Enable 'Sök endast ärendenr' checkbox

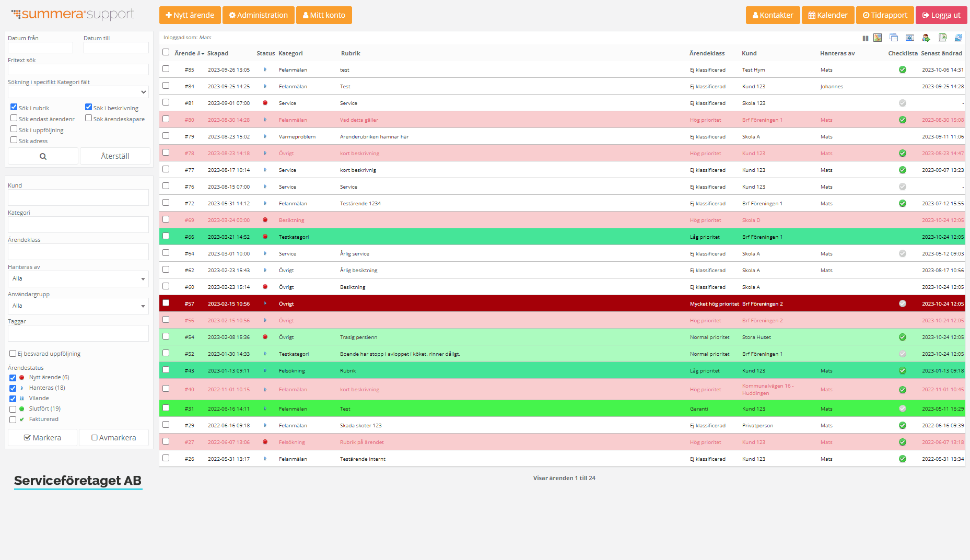(14, 118)
